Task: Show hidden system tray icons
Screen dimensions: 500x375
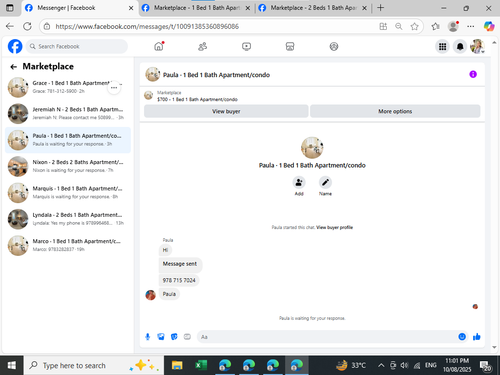Action: click(381, 366)
